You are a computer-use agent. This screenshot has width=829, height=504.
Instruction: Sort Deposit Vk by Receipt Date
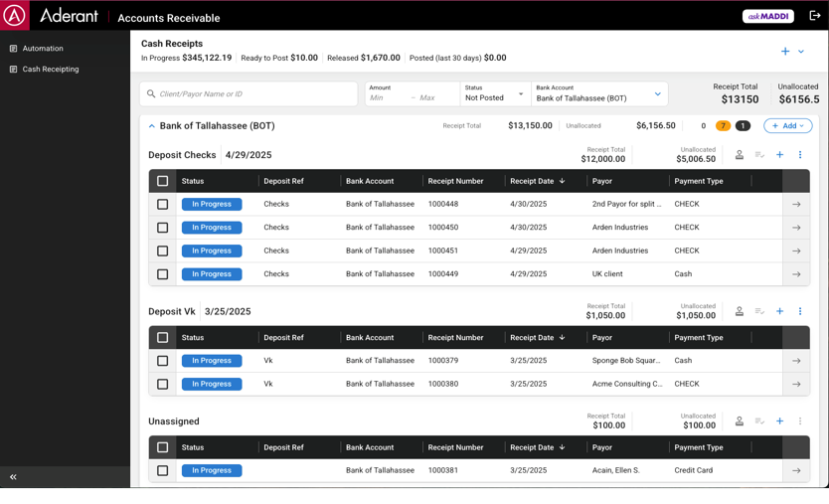[537, 337]
